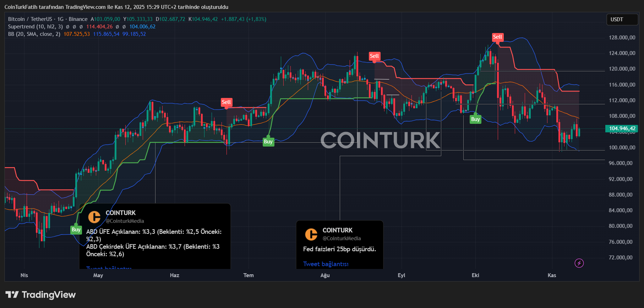Click the 'Supertrend (10, hl2, 3)' indicator legend
Screen dimensions: 644x308
36,27
